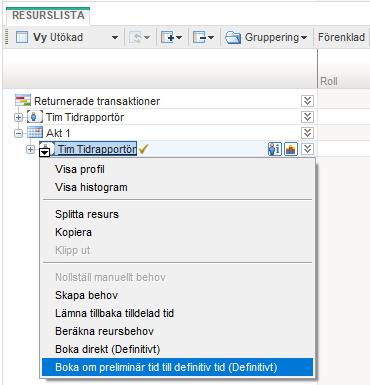
Task: Select the RESURSLISTA tab
Action: pyautogui.click(x=48, y=15)
